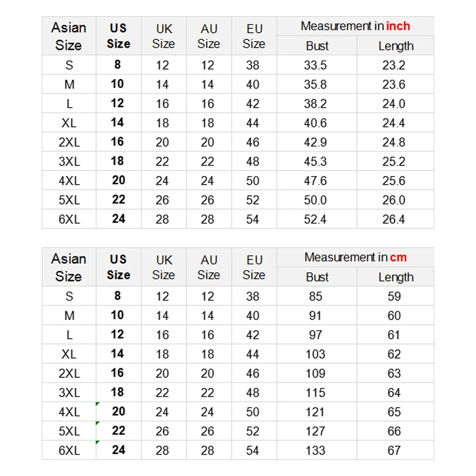
Task: Select "Bust" column header in the cm table
Action: 317,277
